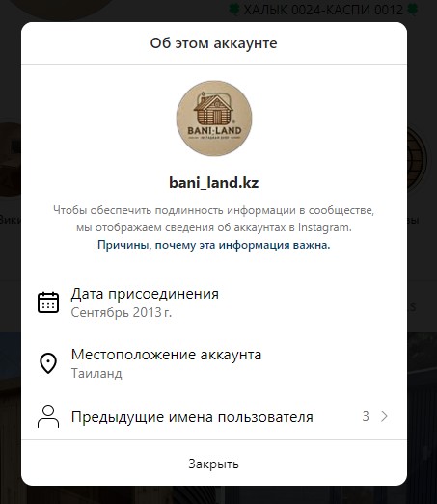This screenshot has width=437, height=504.
Task: Click the Instagram info description paragraph
Action: coord(214,219)
